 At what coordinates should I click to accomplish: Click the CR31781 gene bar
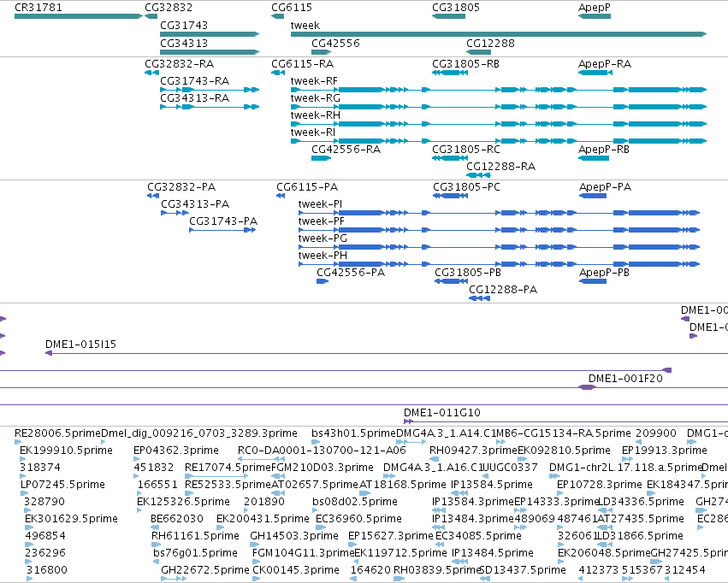79,16
